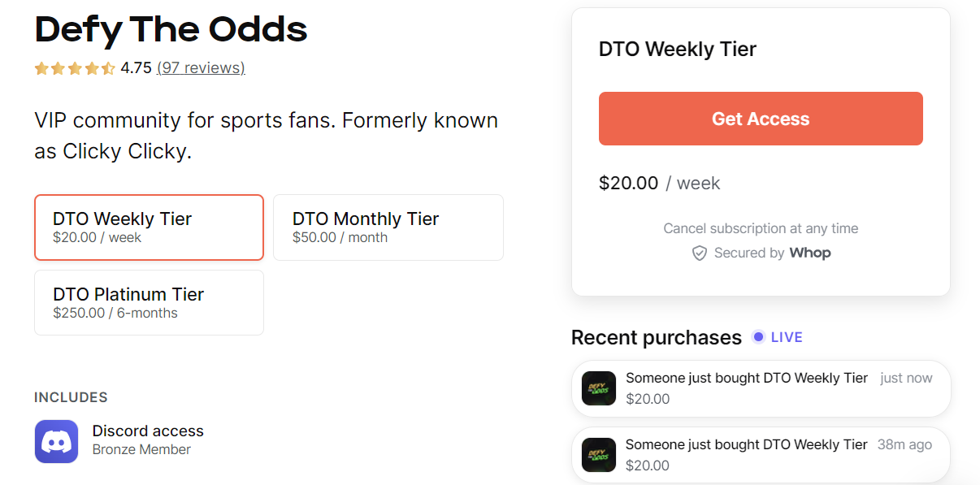Click the third rating star
Screen dimensions: 980x485
tap(74, 68)
